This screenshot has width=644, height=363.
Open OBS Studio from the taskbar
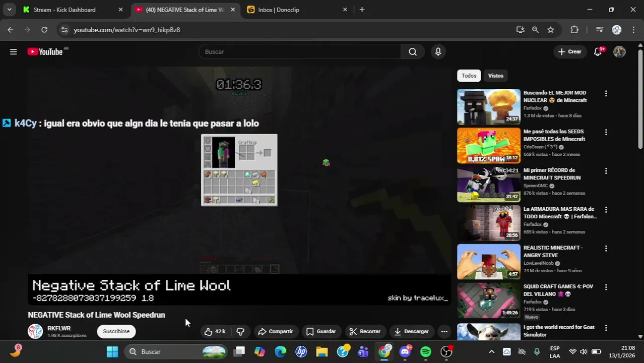point(446,351)
